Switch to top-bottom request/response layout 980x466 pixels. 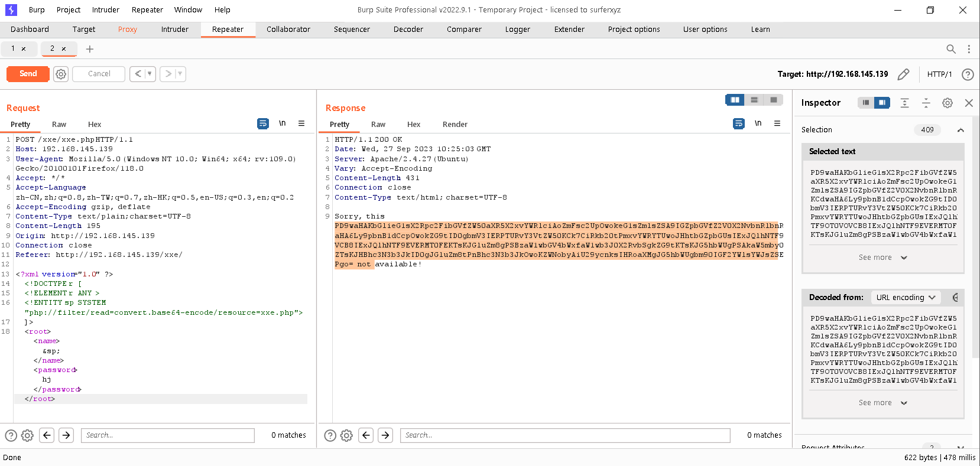(754, 100)
